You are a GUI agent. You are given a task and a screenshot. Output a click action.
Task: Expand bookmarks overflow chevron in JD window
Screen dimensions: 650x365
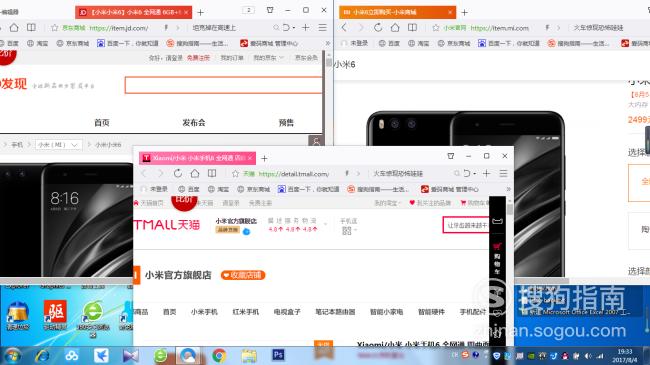[327, 43]
